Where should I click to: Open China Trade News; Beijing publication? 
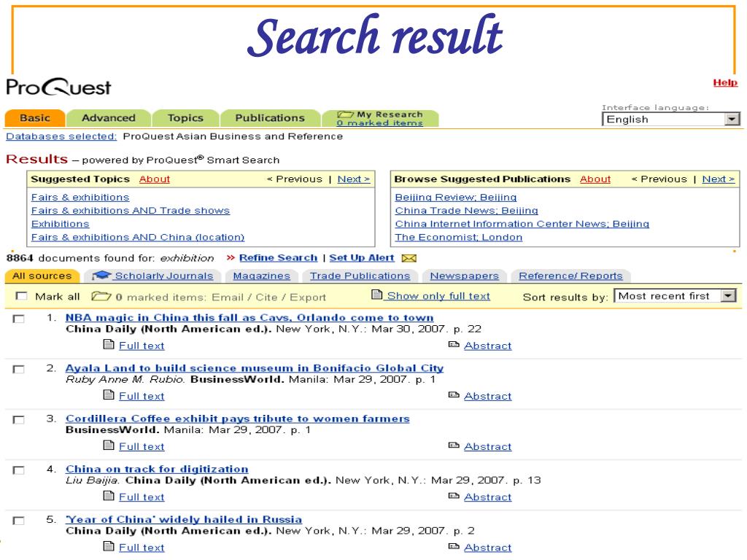coord(466,211)
